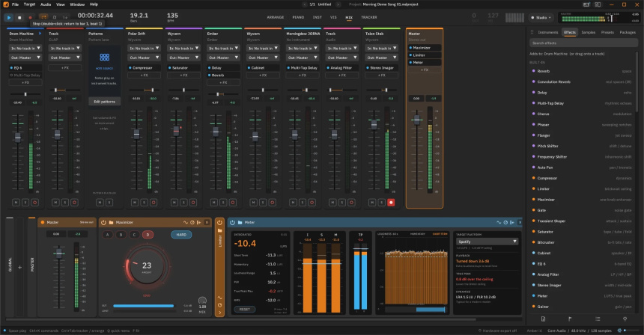Solo the Ember track
The image size is (644, 335).
(223, 203)
